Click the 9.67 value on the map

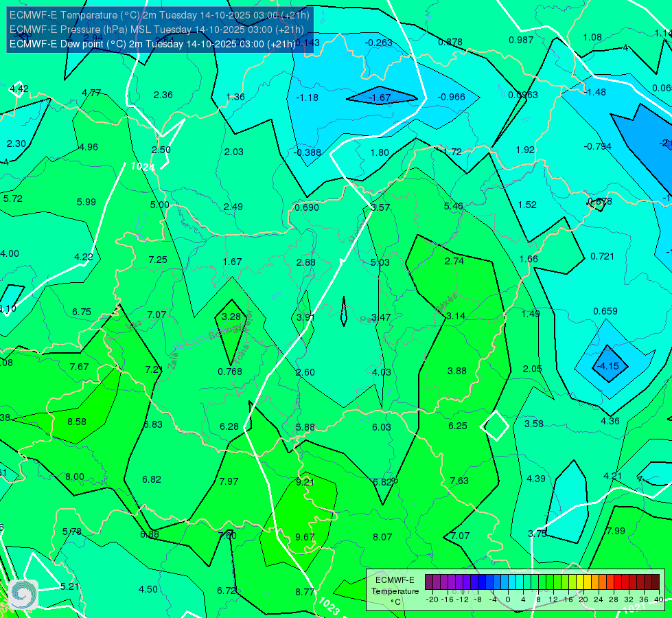pos(305,537)
